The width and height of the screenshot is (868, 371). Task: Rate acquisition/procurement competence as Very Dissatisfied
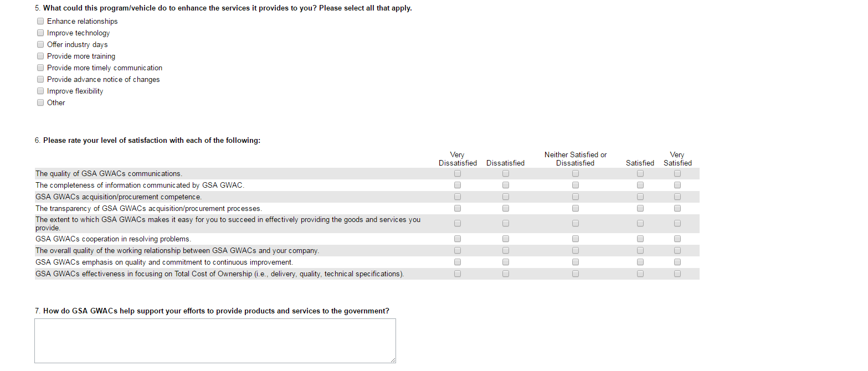pos(458,197)
